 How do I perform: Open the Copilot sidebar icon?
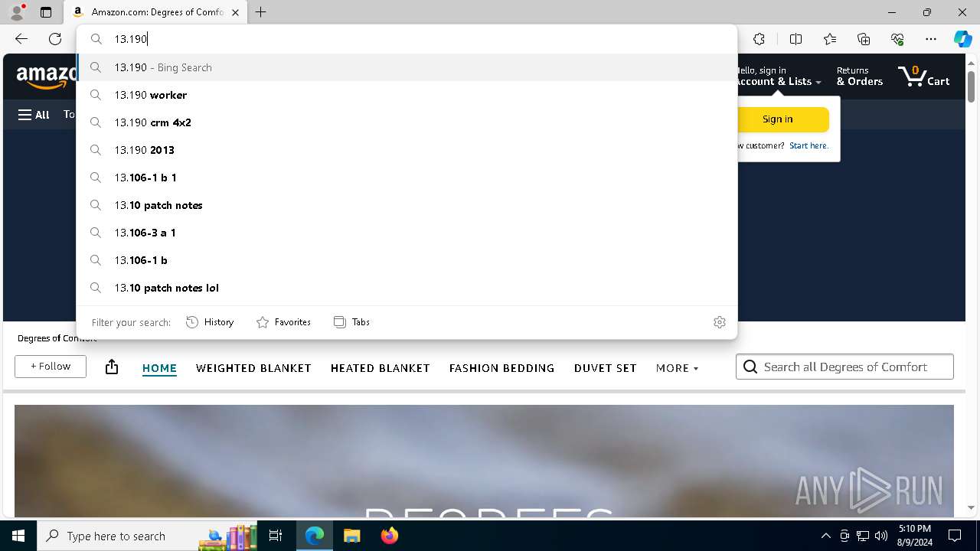962,39
